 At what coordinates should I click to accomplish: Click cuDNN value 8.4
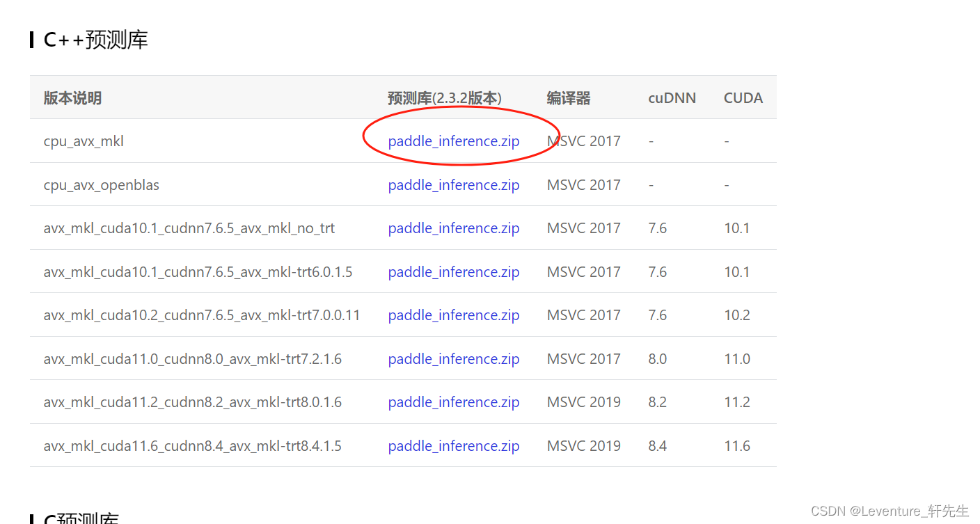point(658,446)
